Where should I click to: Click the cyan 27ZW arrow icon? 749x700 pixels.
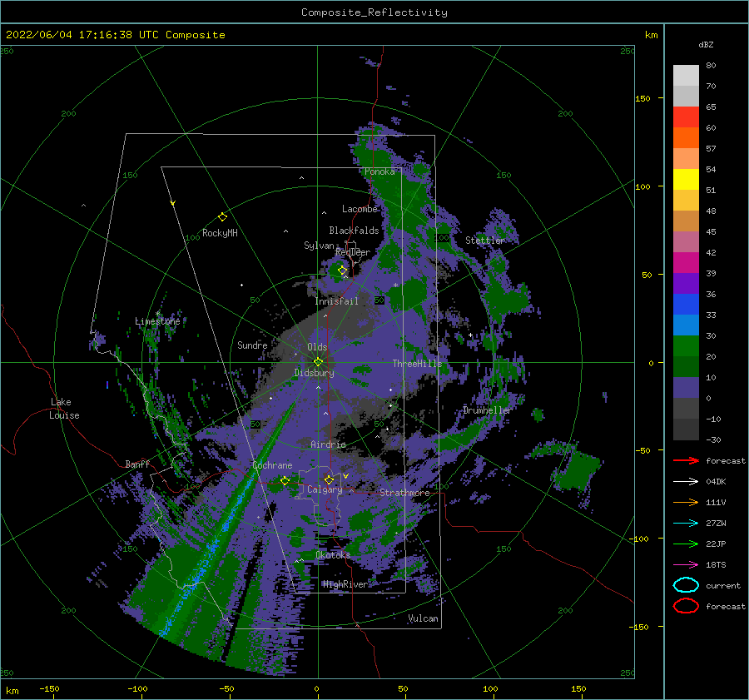pyautogui.click(x=686, y=524)
